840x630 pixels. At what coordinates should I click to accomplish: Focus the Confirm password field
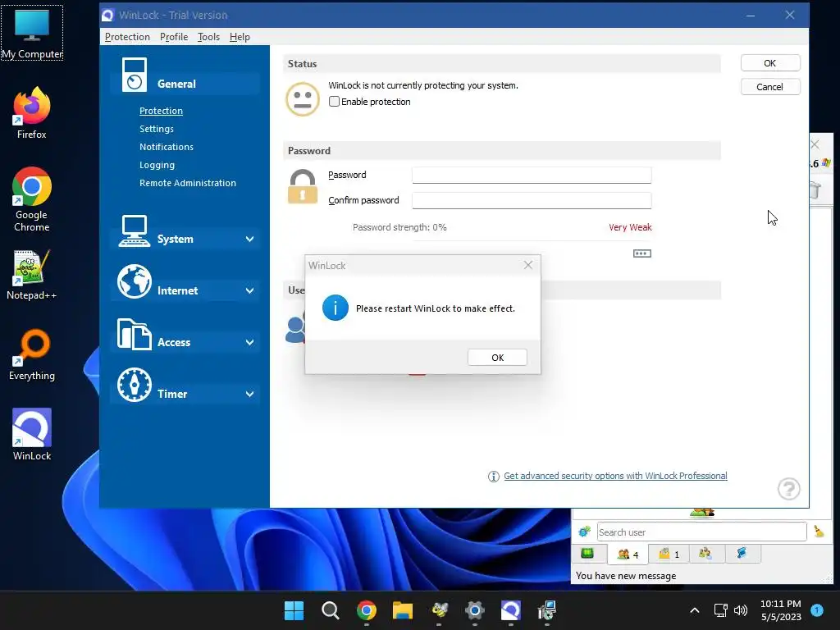532,200
